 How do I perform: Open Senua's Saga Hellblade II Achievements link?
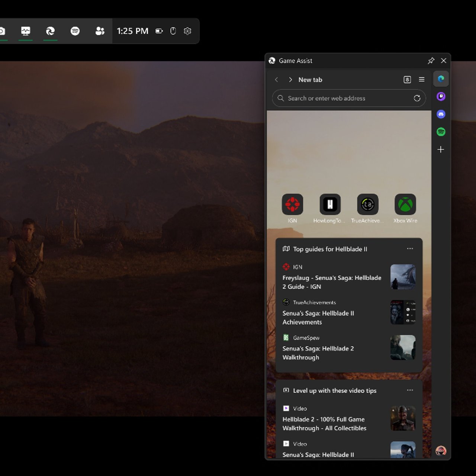tap(318, 318)
